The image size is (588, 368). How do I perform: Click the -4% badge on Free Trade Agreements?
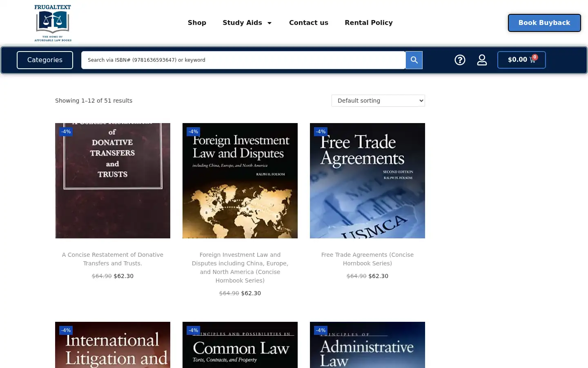[321, 132]
